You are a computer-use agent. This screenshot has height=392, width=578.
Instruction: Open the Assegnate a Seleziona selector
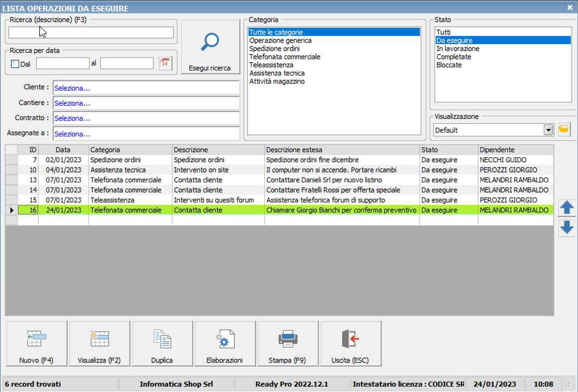coord(146,134)
